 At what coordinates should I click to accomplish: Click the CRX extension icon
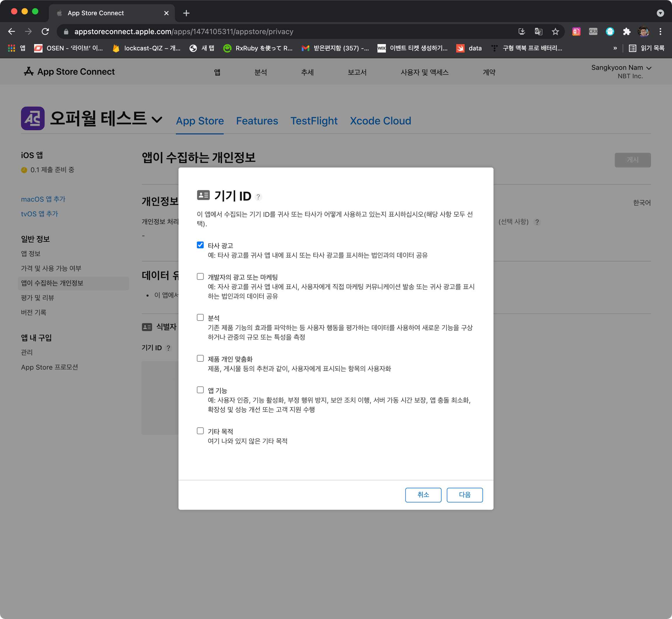[593, 32]
